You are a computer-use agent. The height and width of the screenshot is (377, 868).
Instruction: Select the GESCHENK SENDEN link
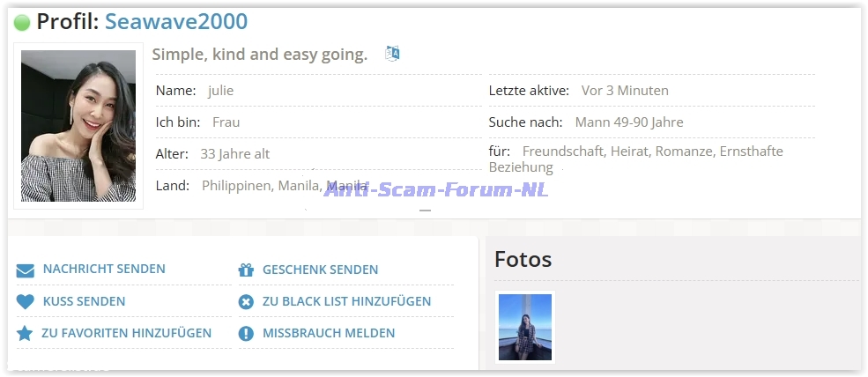click(x=320, y=270)
